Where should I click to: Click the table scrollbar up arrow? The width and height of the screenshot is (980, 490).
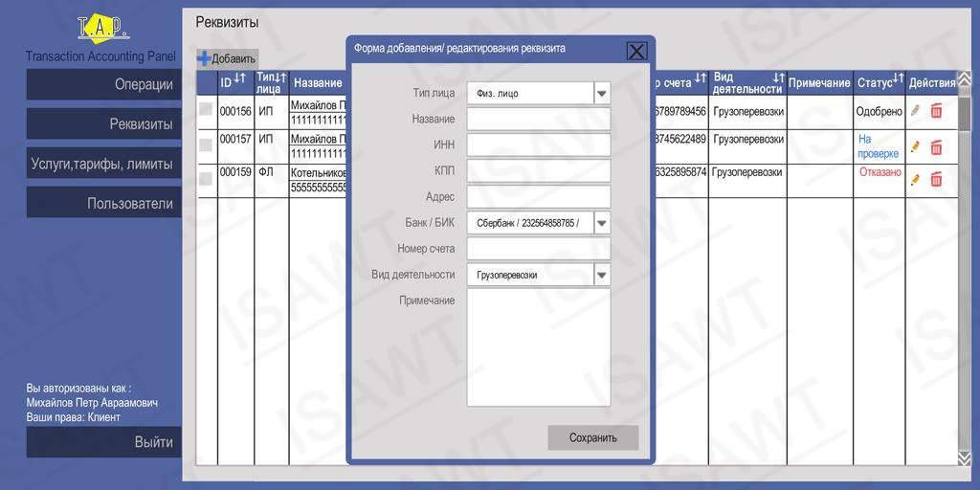(x=965, y=78)
